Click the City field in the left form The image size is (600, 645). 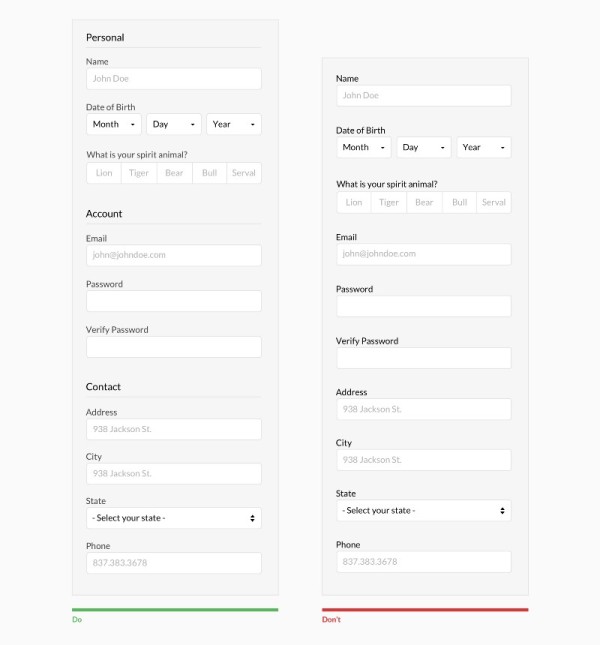pos(174,474)
